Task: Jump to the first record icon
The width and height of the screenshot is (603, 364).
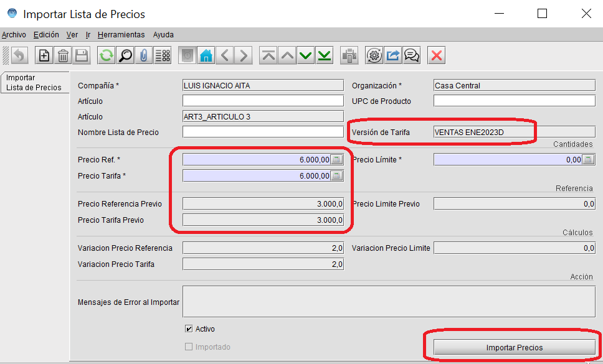Action: point(268,55)
